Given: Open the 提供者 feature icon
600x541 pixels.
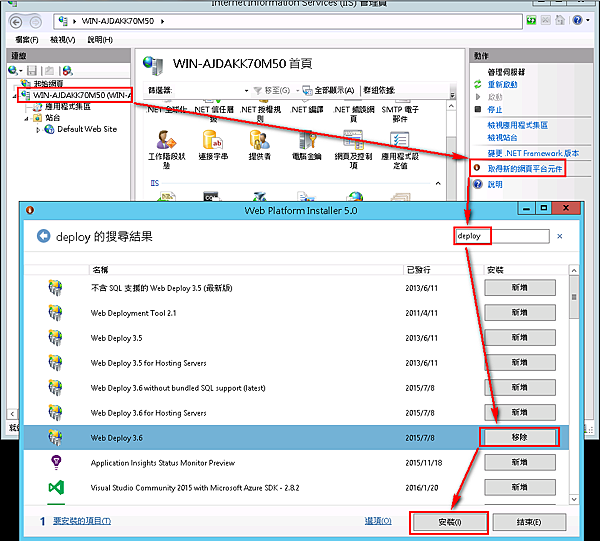Looking at the screenshot, I should tap(259, 140).
